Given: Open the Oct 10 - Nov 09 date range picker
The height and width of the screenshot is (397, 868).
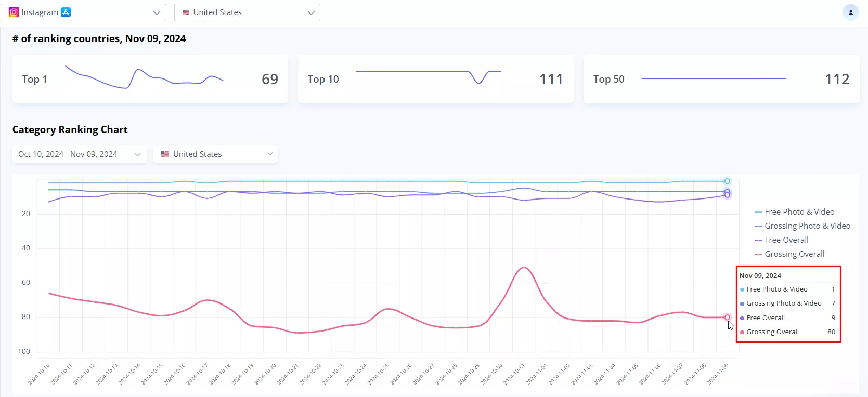Looking at the screenshot, I should point(79,154).
